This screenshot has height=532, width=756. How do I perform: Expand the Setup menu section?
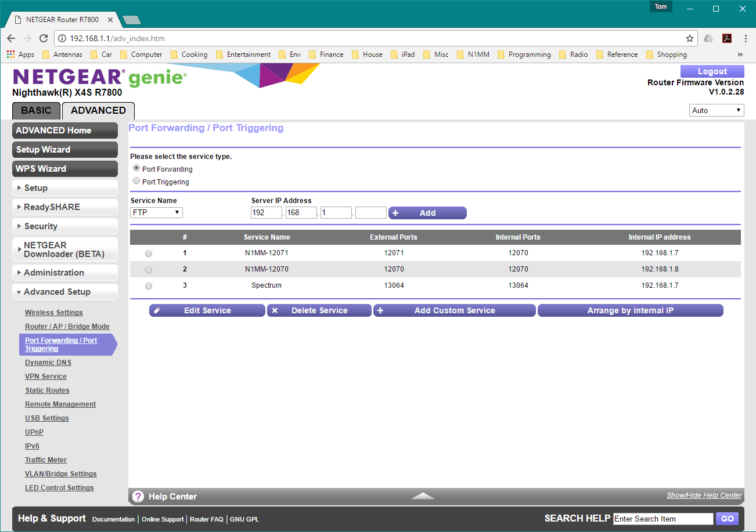coord(65,188)
